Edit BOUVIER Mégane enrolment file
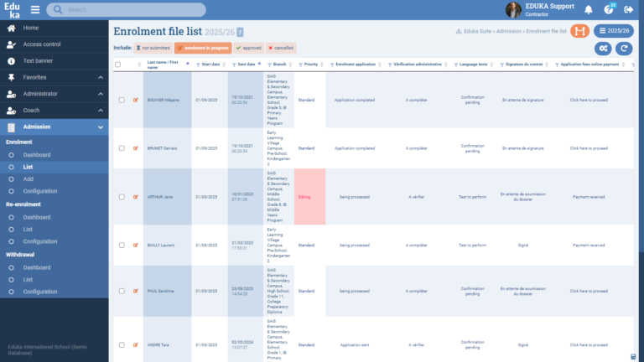Viewport: 644px width, 362px height. pos(136,100)
